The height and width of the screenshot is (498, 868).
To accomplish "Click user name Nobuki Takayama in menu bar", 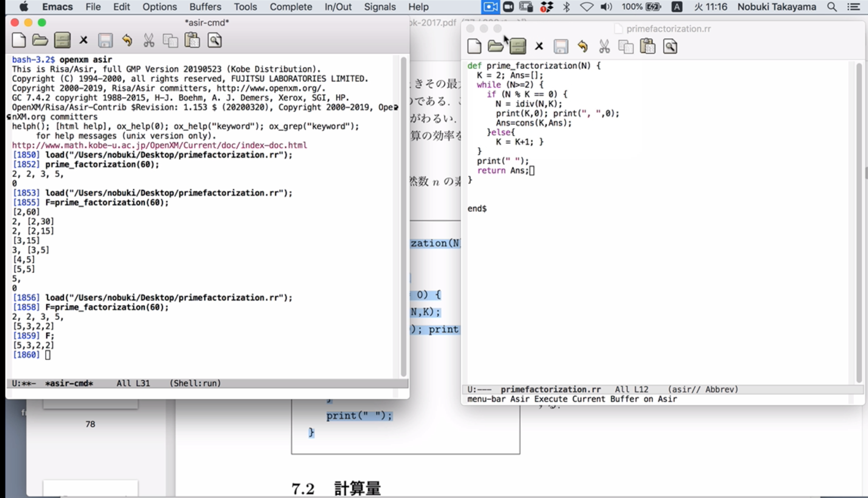I will (x=777, y=7).
